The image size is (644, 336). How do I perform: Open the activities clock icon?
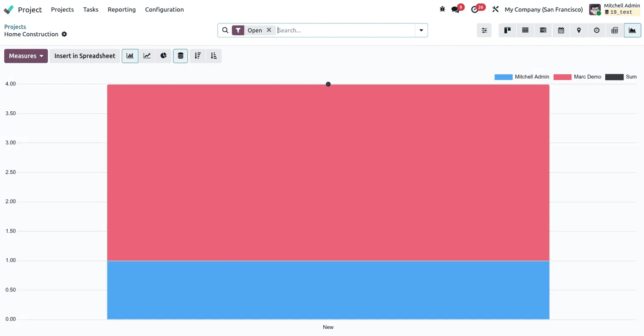pos(475,9)
